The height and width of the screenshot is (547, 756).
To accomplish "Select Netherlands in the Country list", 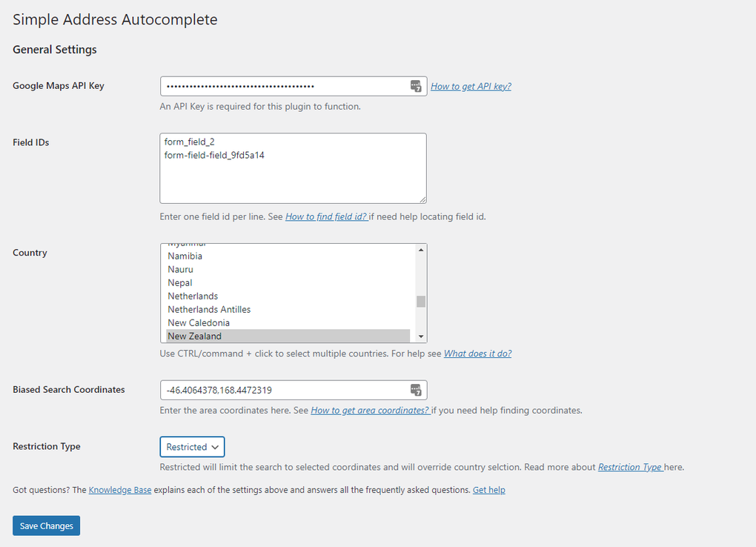I will click(193, 296).
